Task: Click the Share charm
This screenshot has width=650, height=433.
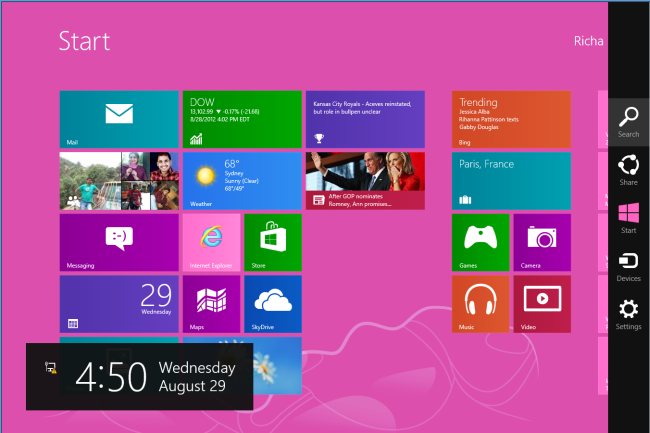Action: click(x=628, y=170)
